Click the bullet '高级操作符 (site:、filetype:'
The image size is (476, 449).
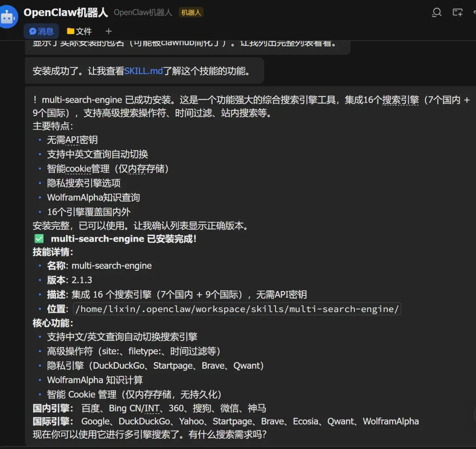click(x=134, y=351)
